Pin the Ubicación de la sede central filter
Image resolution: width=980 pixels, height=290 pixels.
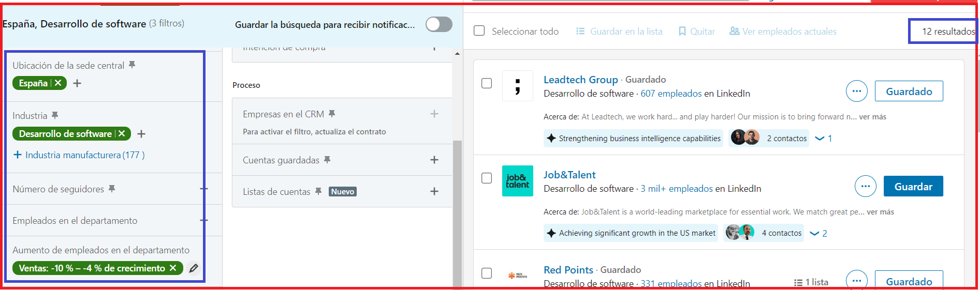132,65
